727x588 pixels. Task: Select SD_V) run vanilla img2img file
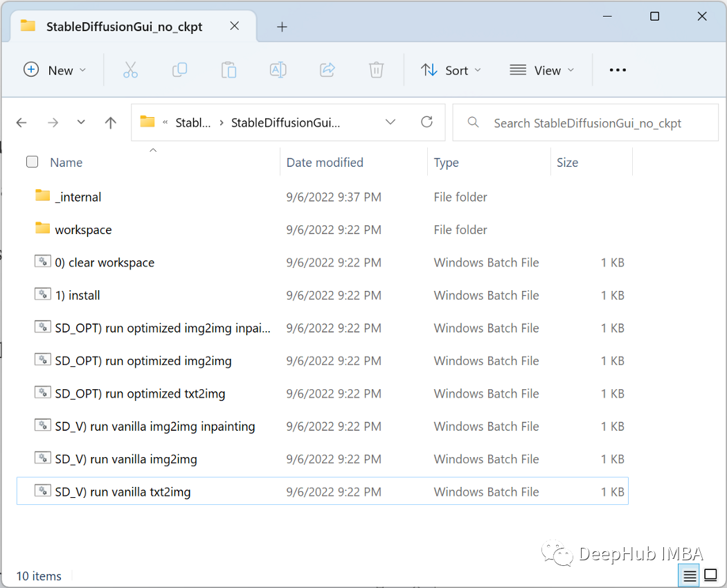point(126,459)
